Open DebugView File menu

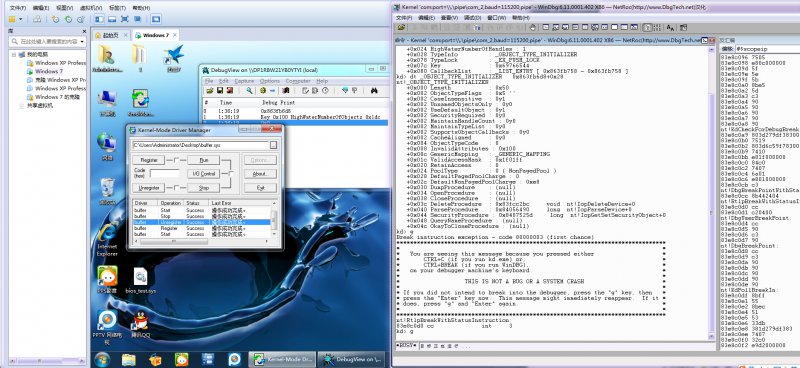(x=209, y=81)
